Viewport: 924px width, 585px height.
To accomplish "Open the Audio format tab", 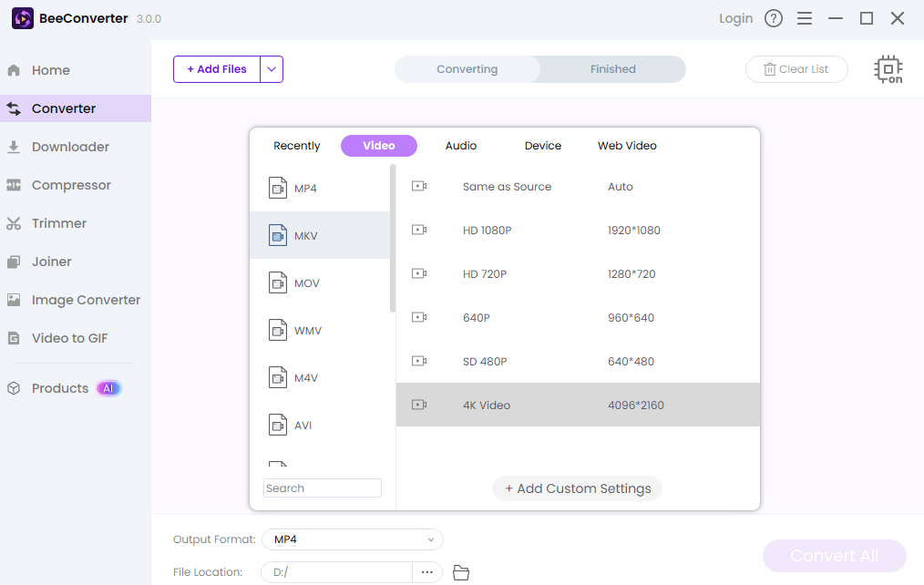I will pos(461,146).
